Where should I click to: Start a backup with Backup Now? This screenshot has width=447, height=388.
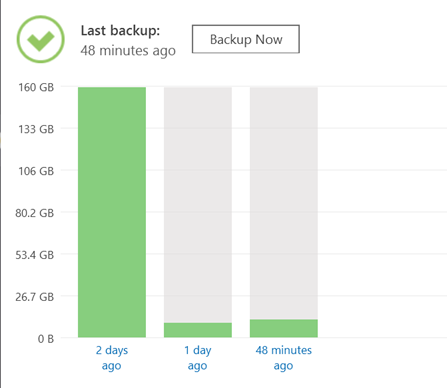[x=246, y=39]
